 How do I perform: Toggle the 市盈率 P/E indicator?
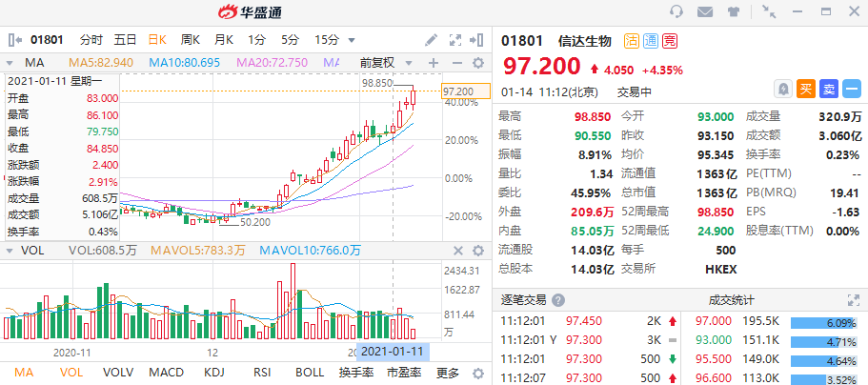[x=404, y=373]
